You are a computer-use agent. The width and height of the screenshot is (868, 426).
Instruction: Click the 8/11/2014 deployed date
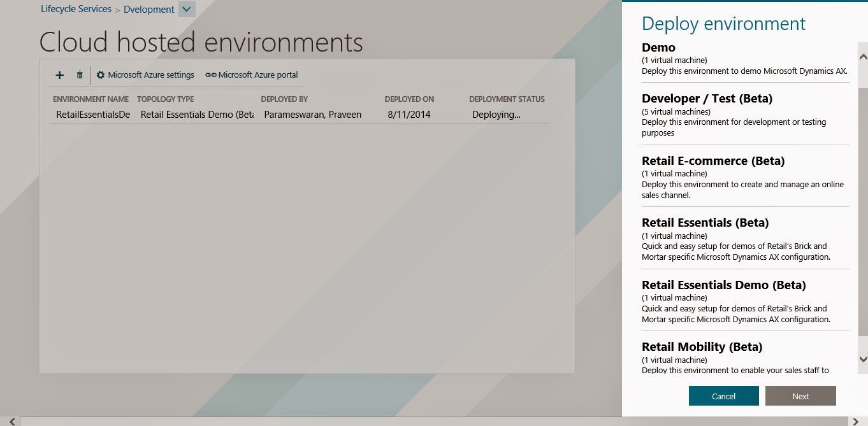tap(409, 115)
